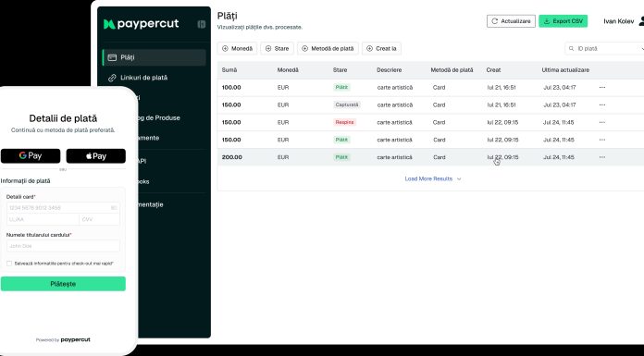Open row actions for the 200.00 payment
The width and height of the screenshot is (644, 356).
click(x=602, y=157)
